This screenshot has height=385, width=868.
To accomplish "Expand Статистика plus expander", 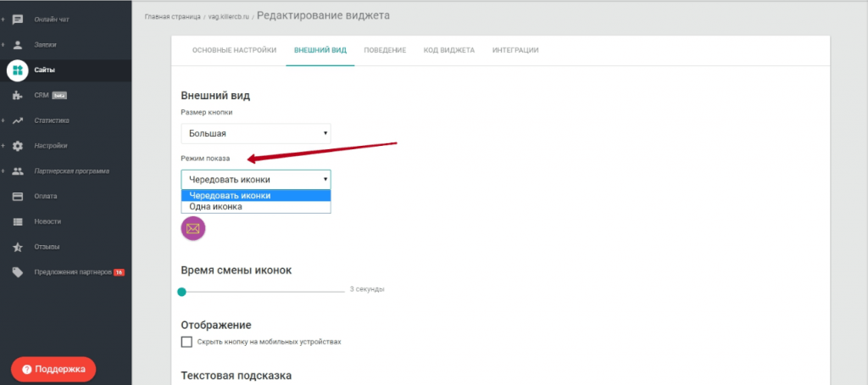I will click(3, 120).
